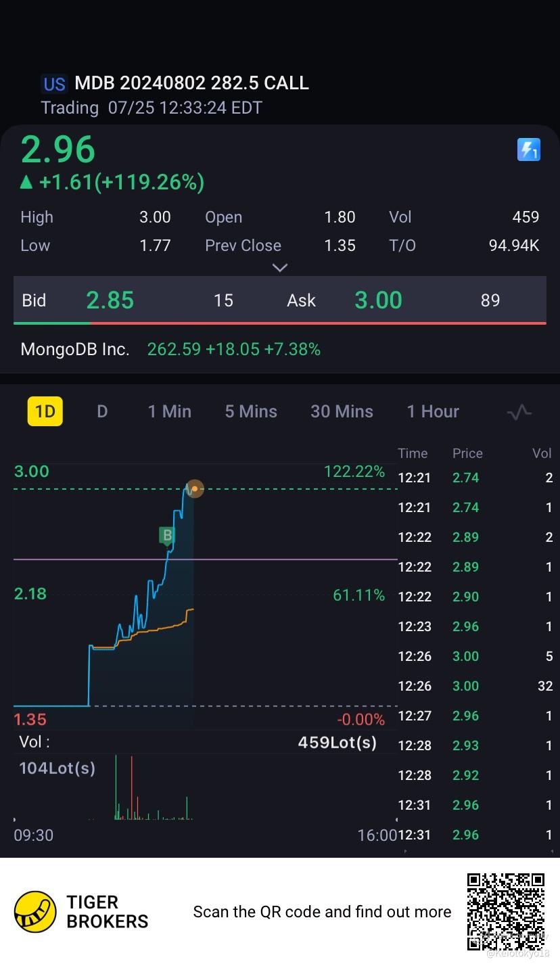Viewport: 560px width, 966px height.
Task: Tap the US market badge icon
Action: (54, 84)
